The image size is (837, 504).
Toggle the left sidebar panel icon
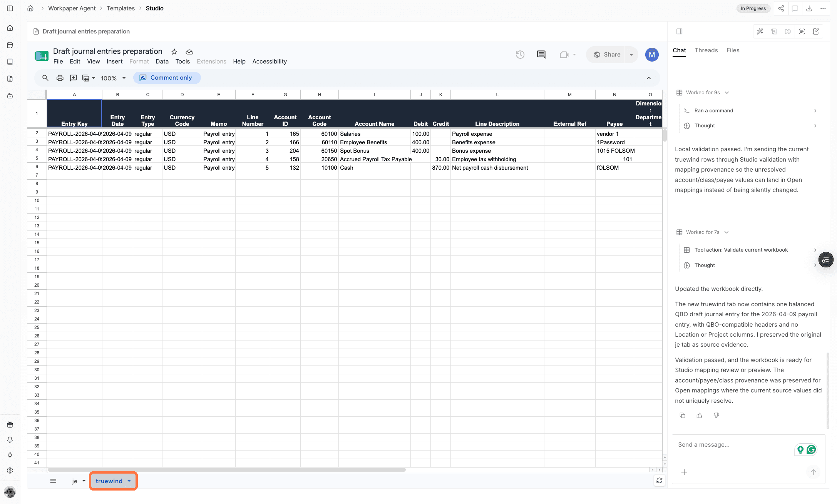tap(10, 8)
